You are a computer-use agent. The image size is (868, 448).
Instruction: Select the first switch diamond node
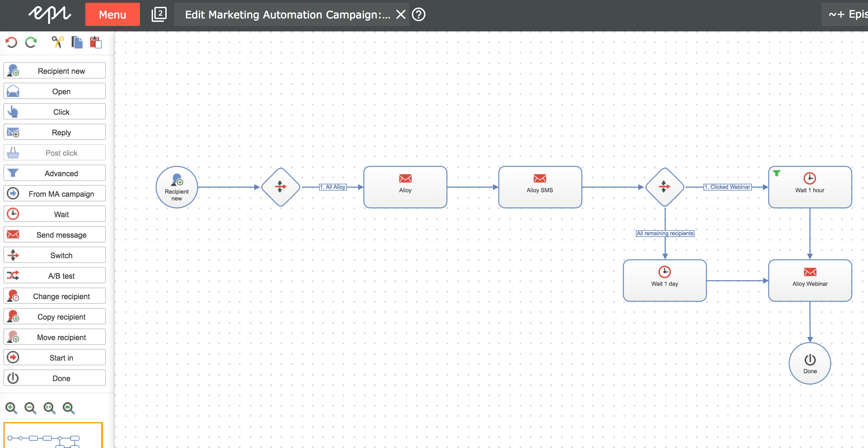pos(281,187)
